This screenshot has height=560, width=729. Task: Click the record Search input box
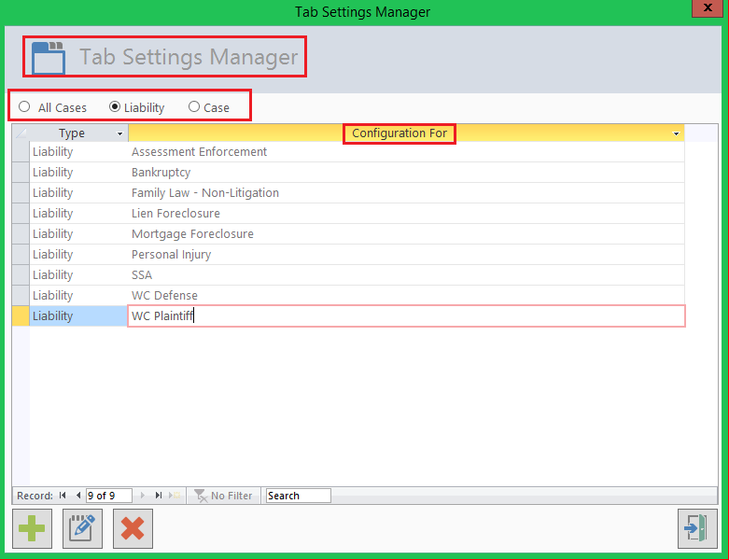pyautogui.click(x=299, y=496)
